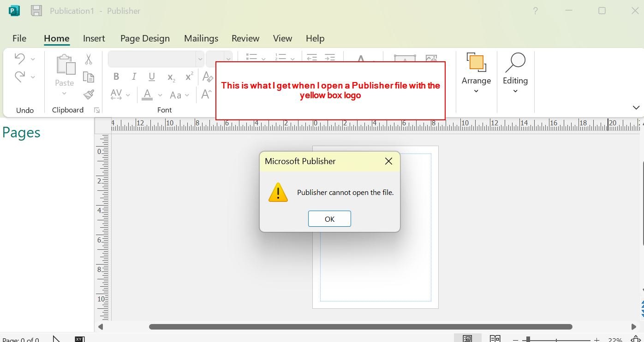644x342 pixels.
Task: Open the Help tab
Action: click(x=315, y=38)
